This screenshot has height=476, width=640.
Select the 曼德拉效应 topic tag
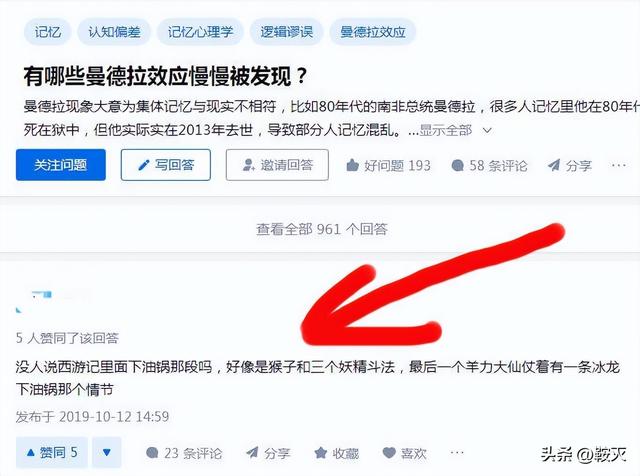pyautogui.click(x=373, y=32)
